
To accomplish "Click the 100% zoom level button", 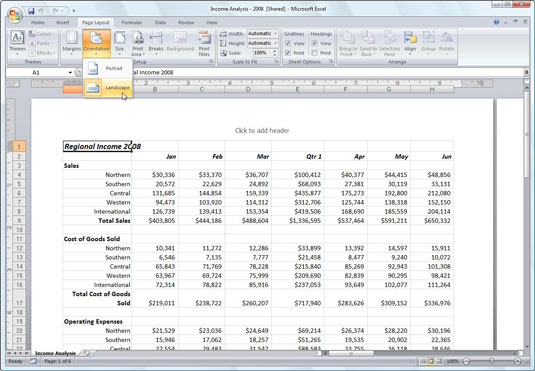I will tap(452, 361).
